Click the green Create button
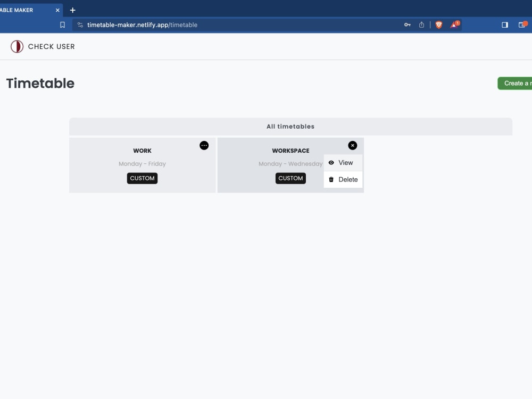532x399 pixels. [514, 84]
